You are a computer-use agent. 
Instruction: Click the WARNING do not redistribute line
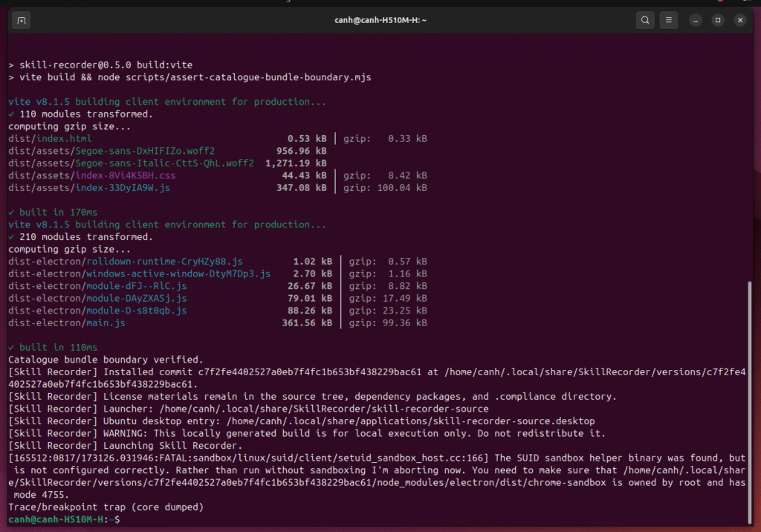click(307, 433)
